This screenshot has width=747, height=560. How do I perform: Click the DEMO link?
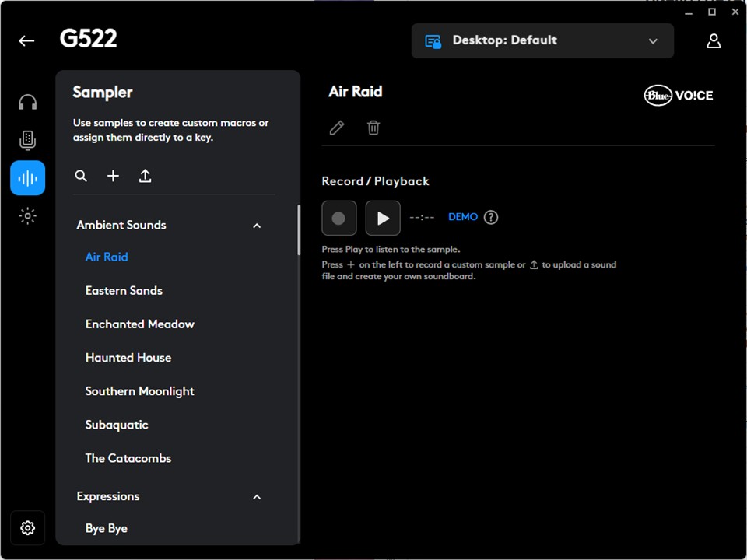click(x=463, y=217)
